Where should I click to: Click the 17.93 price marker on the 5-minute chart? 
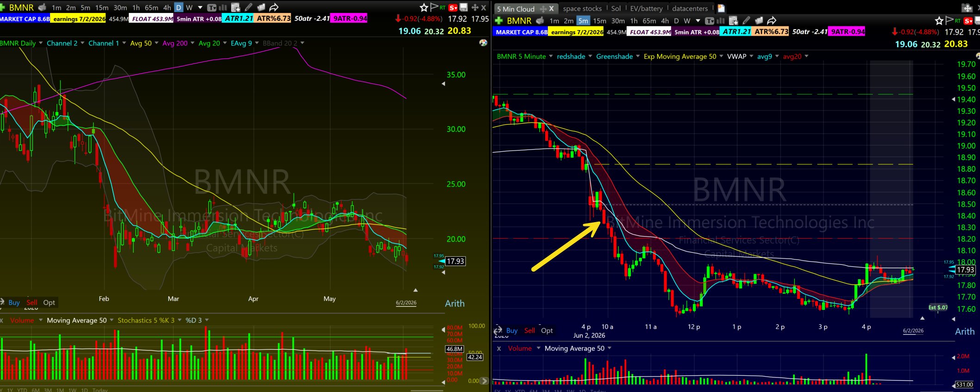(x=965, y=270)
